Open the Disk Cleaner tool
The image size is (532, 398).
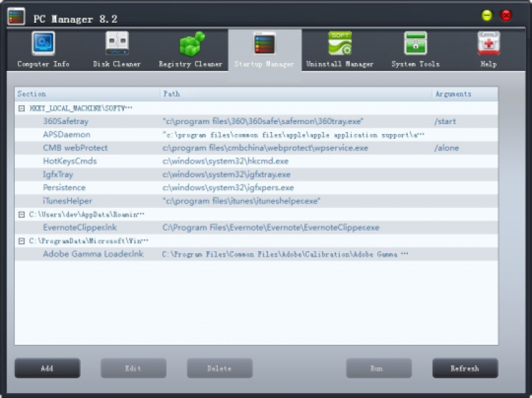click(117, 45)
